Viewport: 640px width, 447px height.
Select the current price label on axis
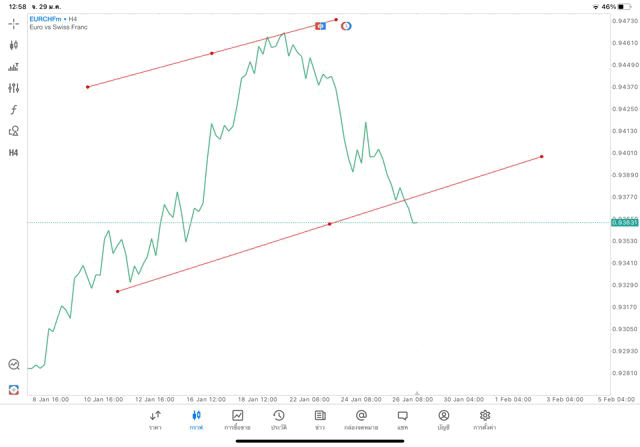pyautogui.click(x=623, y=222)
